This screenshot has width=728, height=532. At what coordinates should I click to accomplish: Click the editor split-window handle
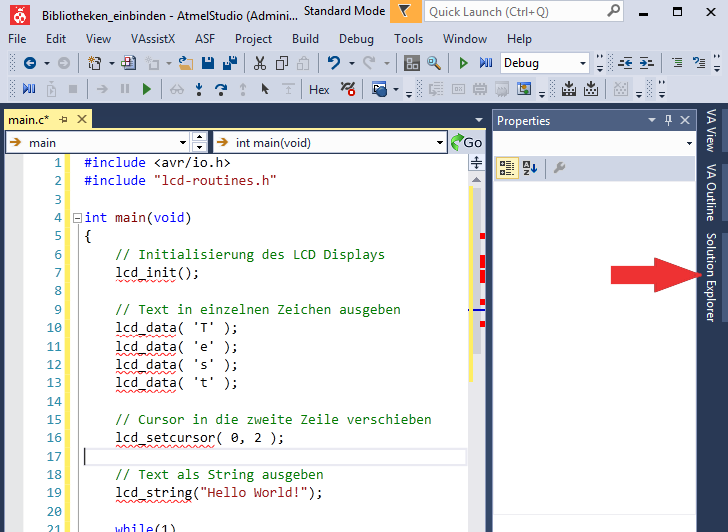[476, 162]
